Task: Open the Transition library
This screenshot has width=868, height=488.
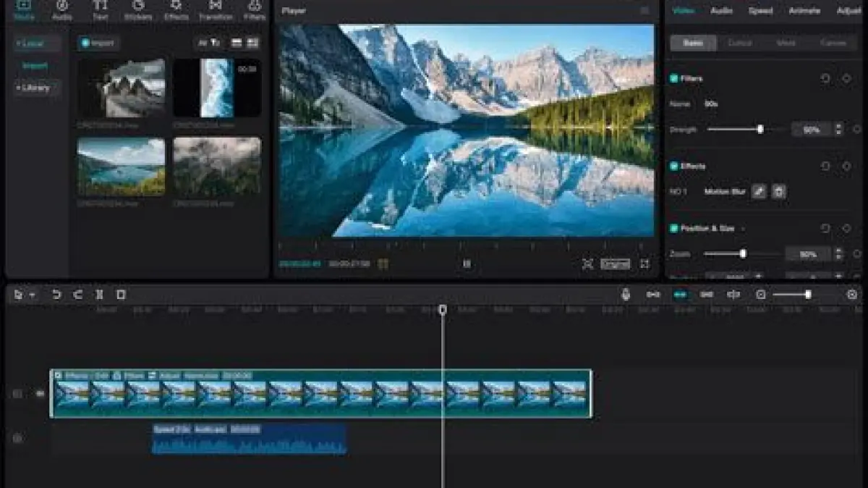Action: coord(216,9)
